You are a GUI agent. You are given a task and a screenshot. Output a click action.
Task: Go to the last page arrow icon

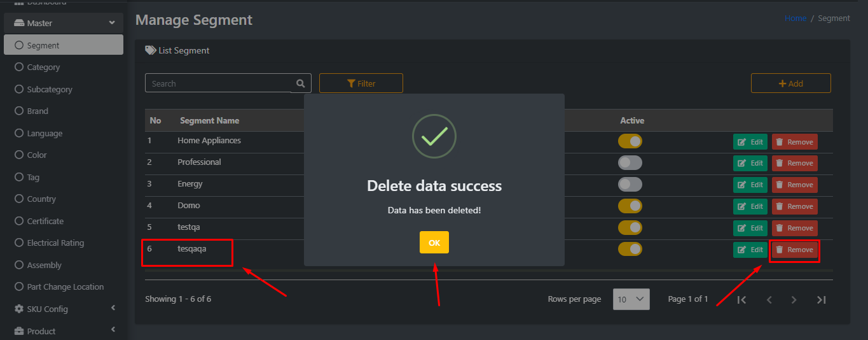821,299
